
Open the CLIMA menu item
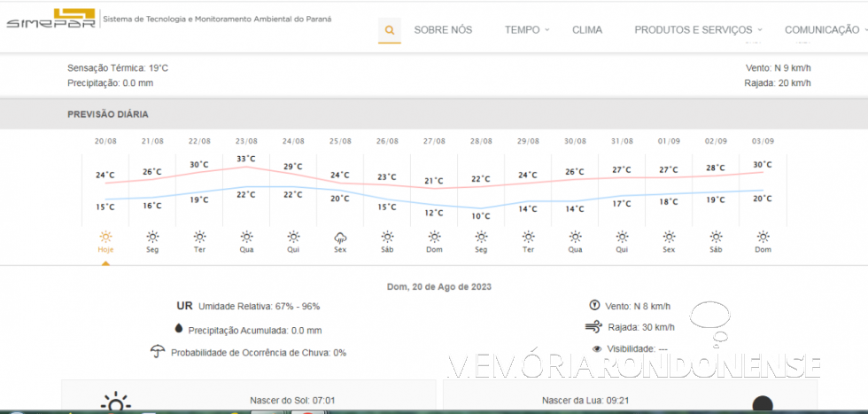tap(587, 30)
